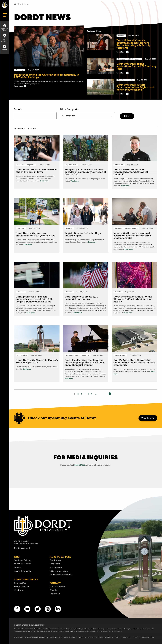Click the Rankings category tag
This screenshot has width=162, height=644.
tap(20, 70)
